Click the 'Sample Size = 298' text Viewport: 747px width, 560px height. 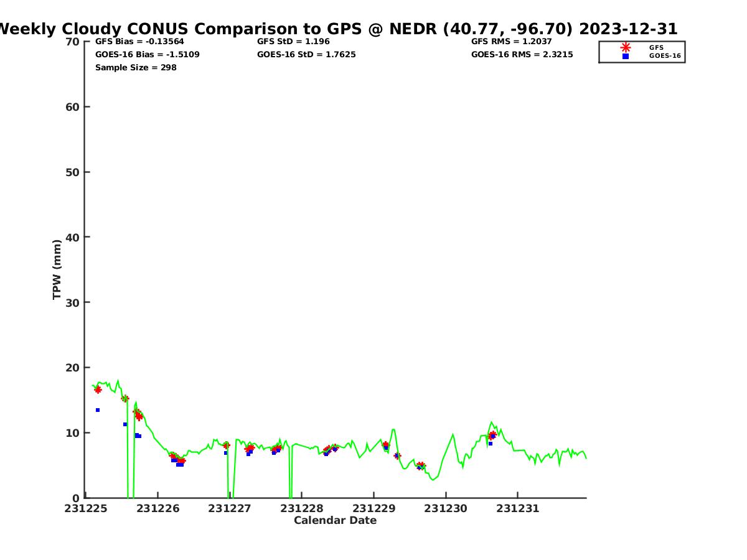(136, 68)
